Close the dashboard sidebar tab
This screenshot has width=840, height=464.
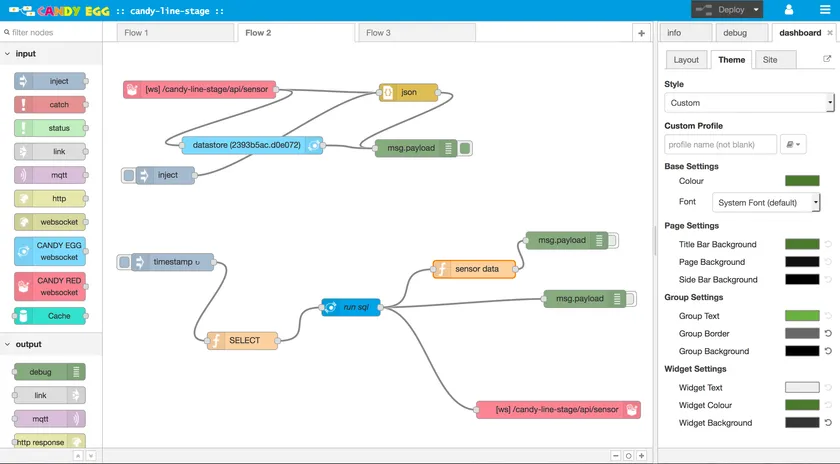tap(830, 33)
